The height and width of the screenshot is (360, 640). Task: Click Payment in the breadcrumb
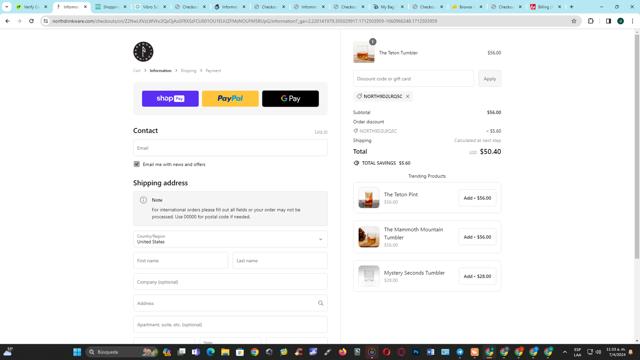[x=213, y=71]
